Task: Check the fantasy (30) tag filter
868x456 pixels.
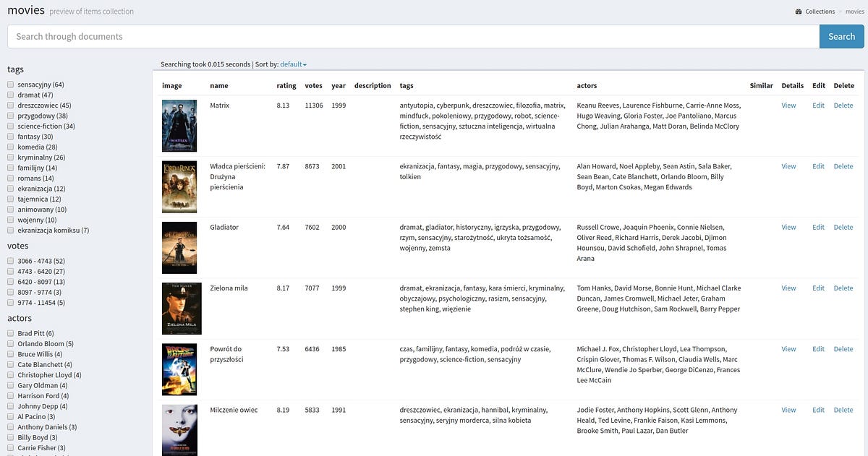Action: tap(10, 137)
